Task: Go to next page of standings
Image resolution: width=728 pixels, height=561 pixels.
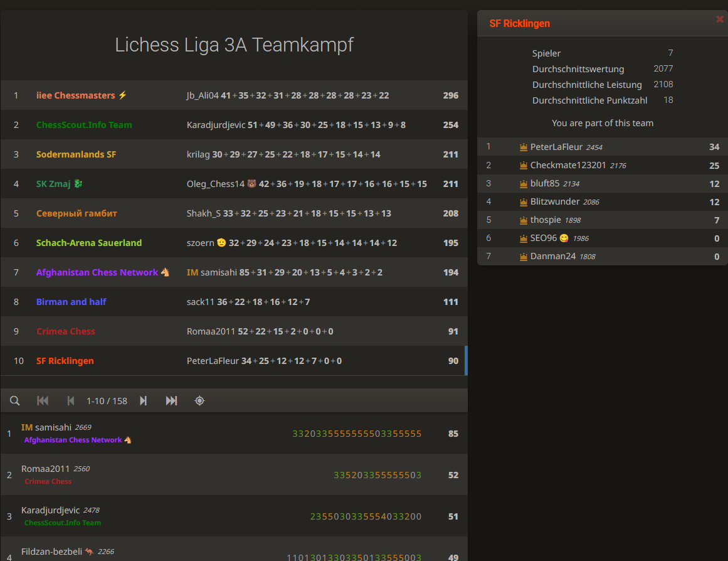Action: pyautogui.click(x=143, y=401)
